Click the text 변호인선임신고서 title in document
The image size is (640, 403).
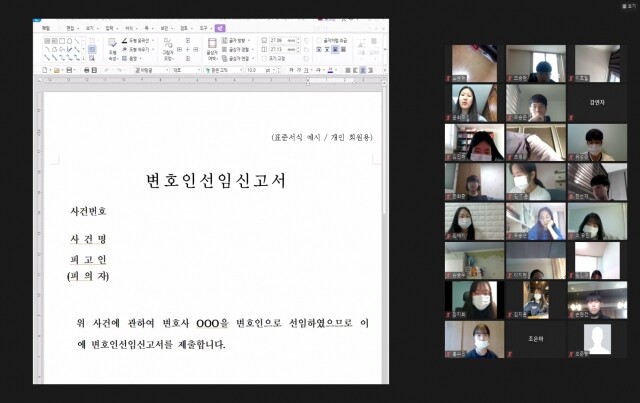[x=216, y=180]
